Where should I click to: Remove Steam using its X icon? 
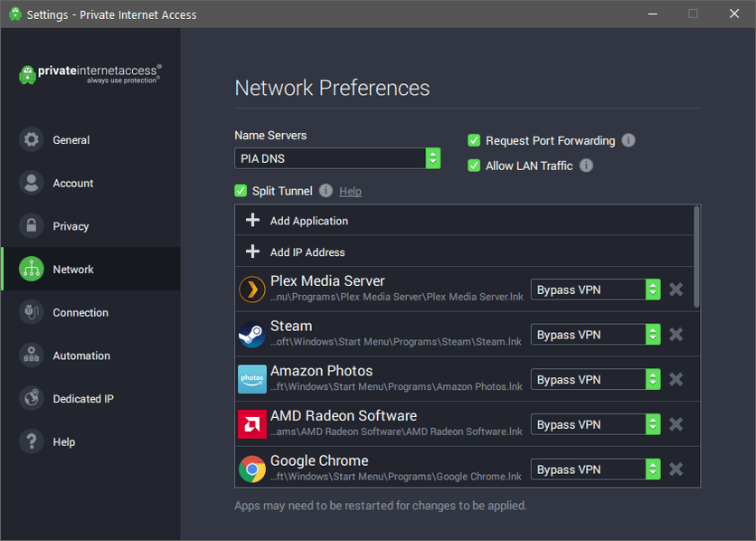(x=676, y=335)
